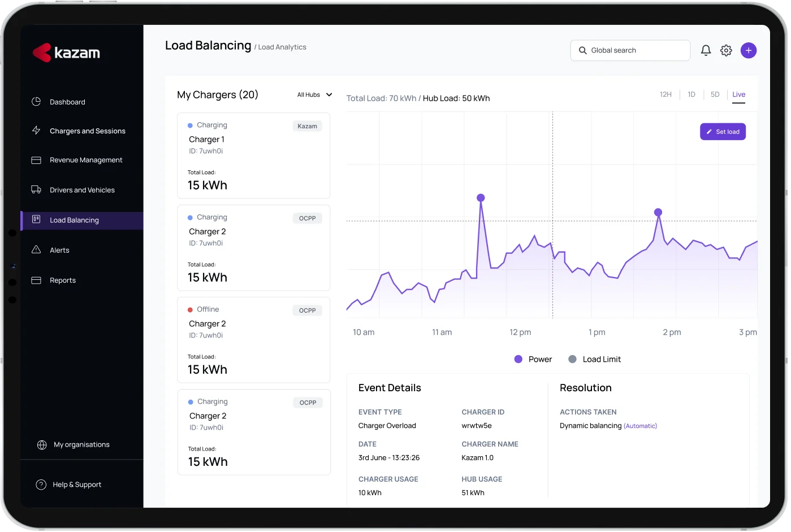This screenshot has height=532, width=791.
Task: Click OCPP tag on Offline charger card
Action: click(307, 310)
